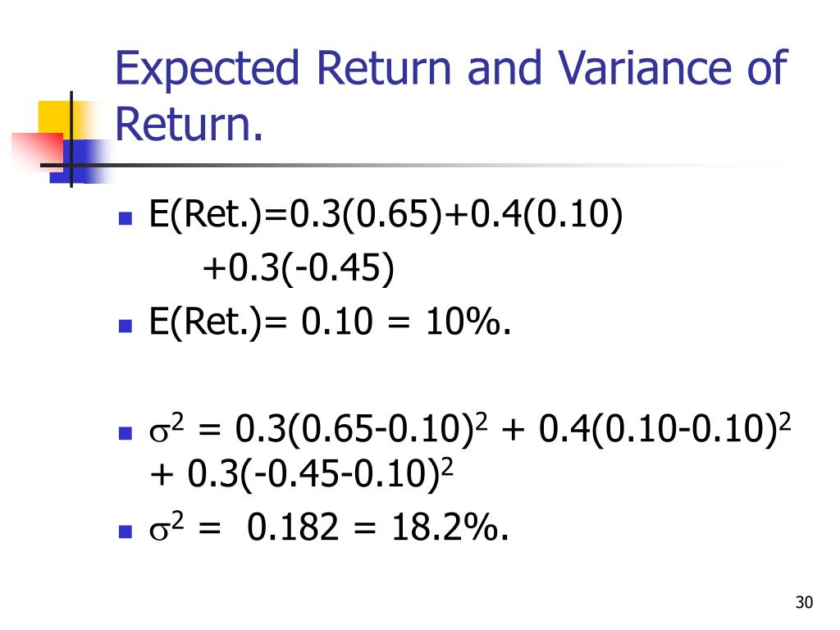840x630 pixels.
Task: Click the continuation line '+0.3(-0.45)'
Action: (299, 268)
